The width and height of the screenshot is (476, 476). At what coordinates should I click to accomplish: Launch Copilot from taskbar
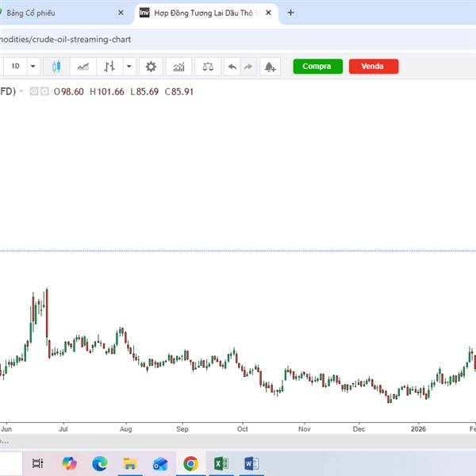pyautogui.click(x=69, y=463)
